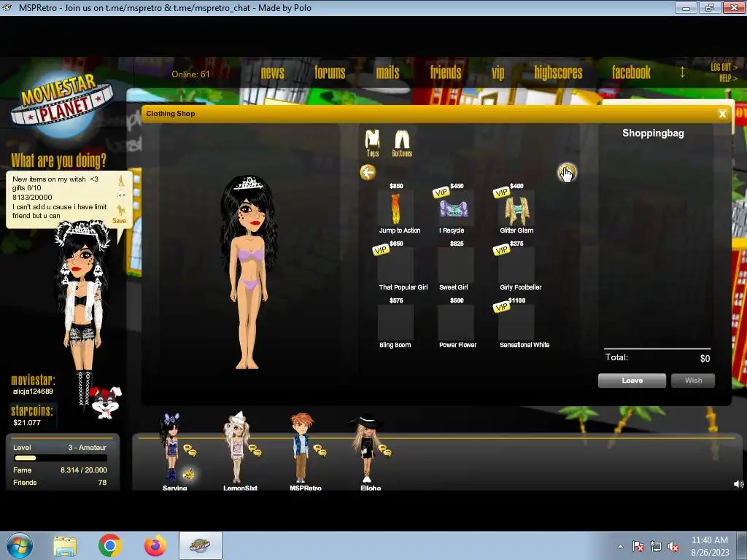Click the MSPRetro friend avatar
This screenshot has width=747, height=560.
tap(301, 448)
